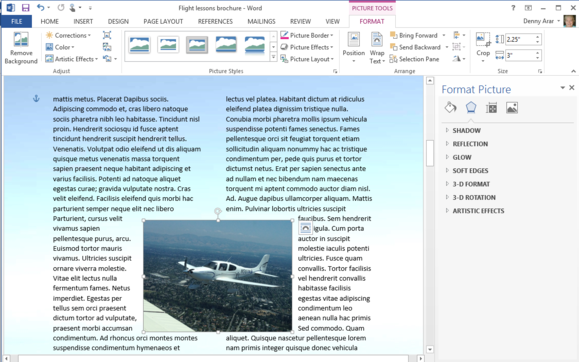The width and height of the screenshot is (579, 362).
Task: Open Word Help question mark
Action: [513, 8]
